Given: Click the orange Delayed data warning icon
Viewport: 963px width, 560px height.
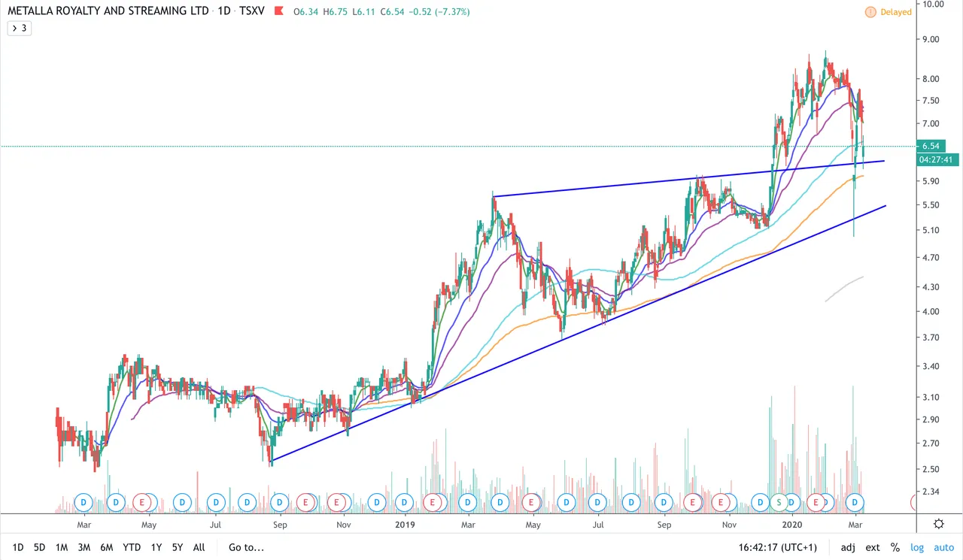Looking at the screenshot, I should click(870, 12).
